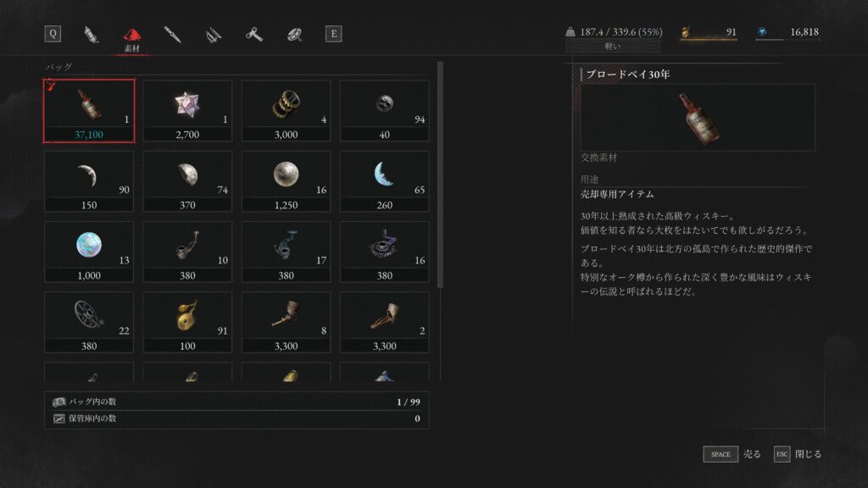Open the wrench parts tab
868x488 pixels.
tap(254, 34)
